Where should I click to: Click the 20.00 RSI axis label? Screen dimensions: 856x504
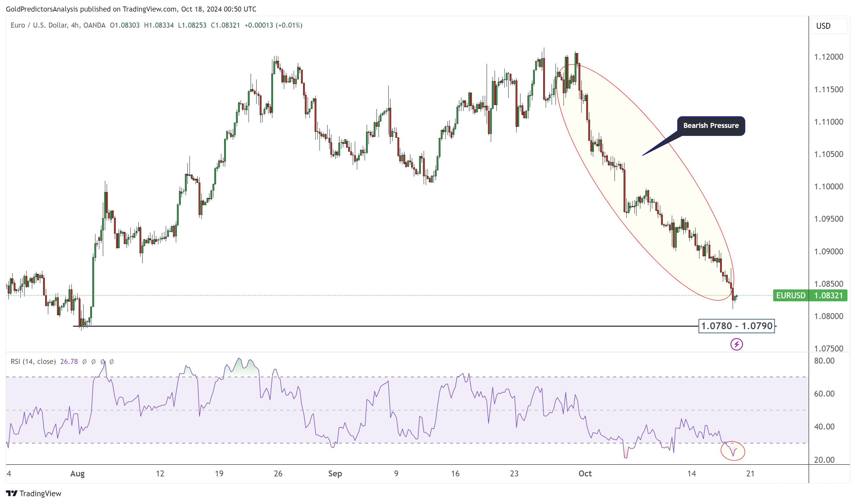(x=824, y=459)
